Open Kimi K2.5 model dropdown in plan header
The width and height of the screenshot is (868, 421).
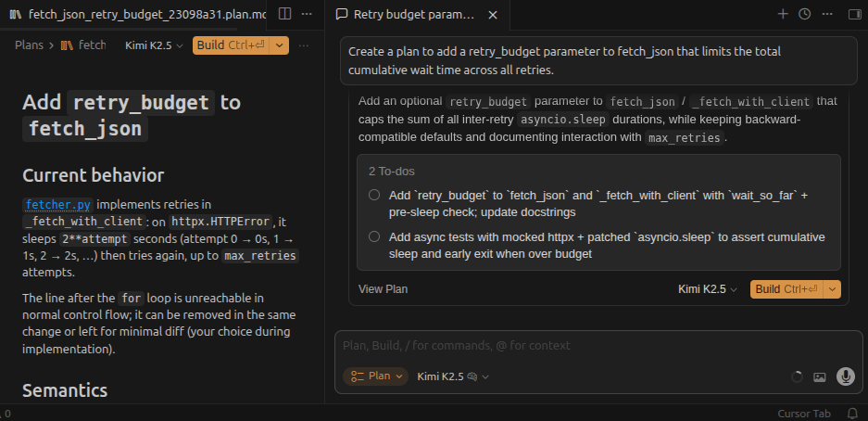click(x=154, y=45)
